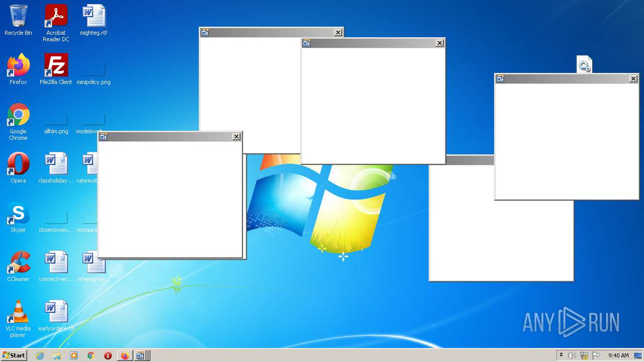Viewport: 644px width, 362px height.
Task: Open Windows Explorer from the taskbar
Action: 57,355
